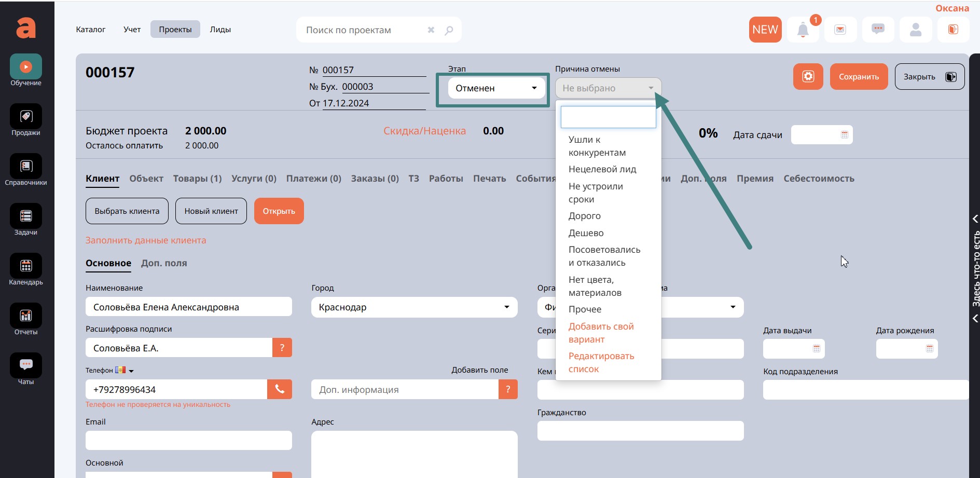980x478 pixels.
Task: Go to Задачи tasks in sidebar
Action: pyautogui.click(x=26, y=216)
